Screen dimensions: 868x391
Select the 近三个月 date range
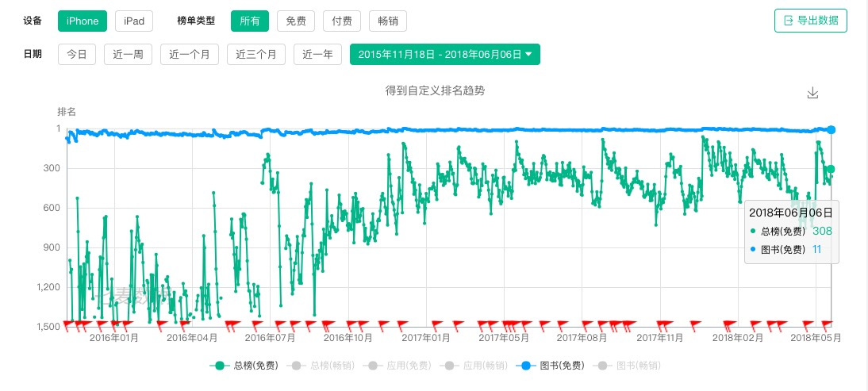click(x=255, y=54)
